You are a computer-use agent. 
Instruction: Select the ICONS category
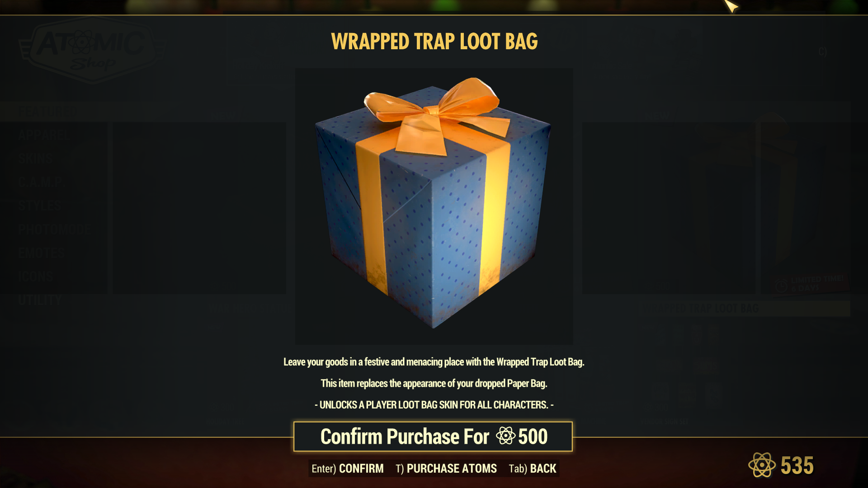click(35, 276)
